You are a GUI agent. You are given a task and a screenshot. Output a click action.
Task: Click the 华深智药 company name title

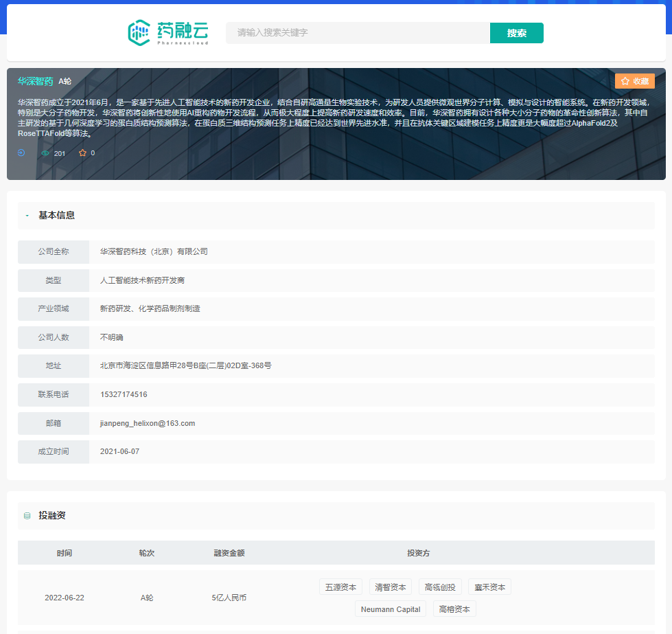(35, 81)
